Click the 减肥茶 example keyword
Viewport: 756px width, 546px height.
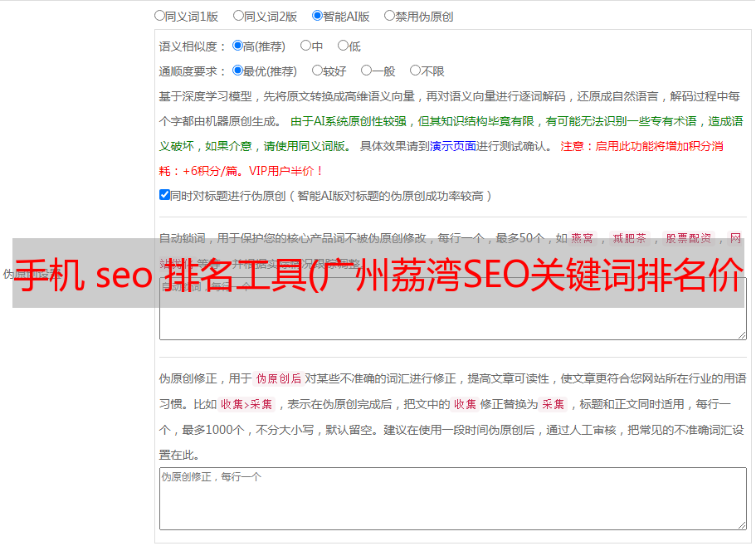629,238
